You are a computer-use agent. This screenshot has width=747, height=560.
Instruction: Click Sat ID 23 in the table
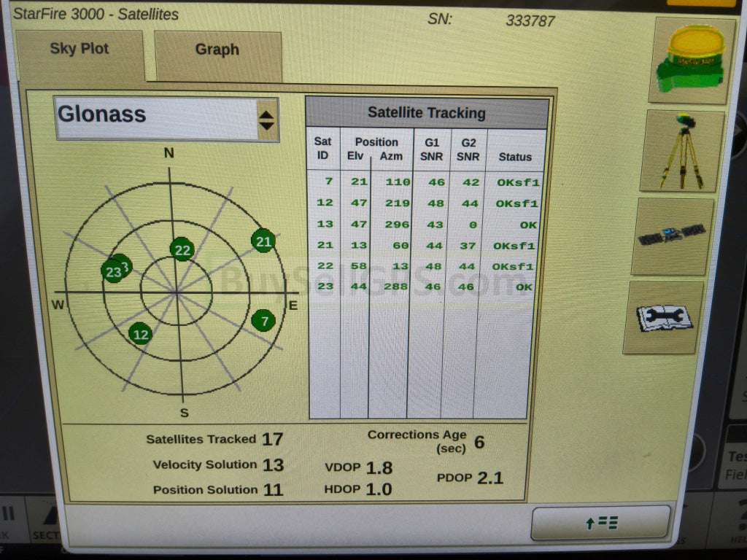(x=326, y=286)
